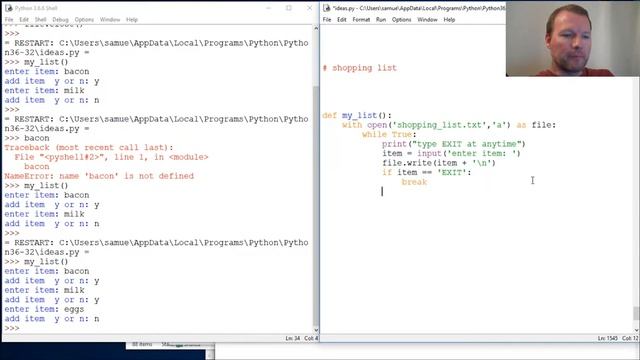The image size is (640, 360).
Task: Click the 'Traceback (most recent call last)' line
Action: [x=89, y=147]
